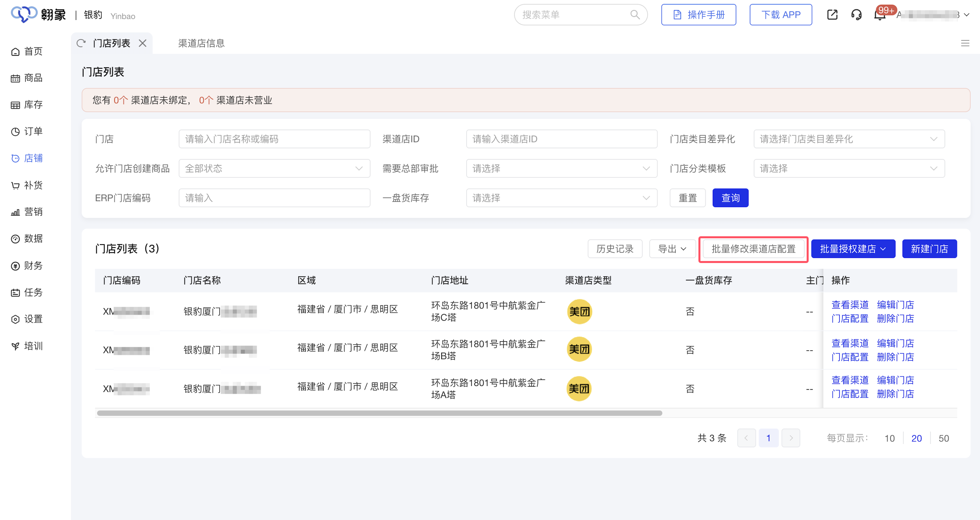Click the 查询 button
980x520 pixels.
730,198
